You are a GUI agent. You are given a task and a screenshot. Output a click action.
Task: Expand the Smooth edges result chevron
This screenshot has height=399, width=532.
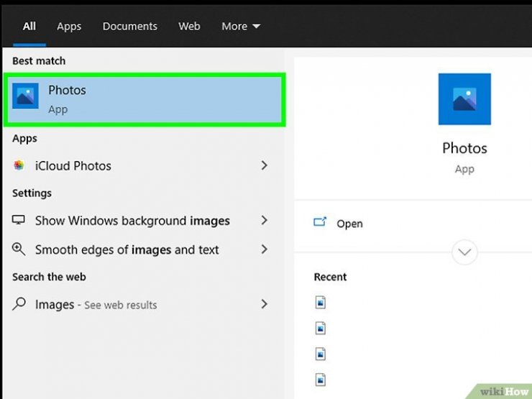(x=265, y=249)
